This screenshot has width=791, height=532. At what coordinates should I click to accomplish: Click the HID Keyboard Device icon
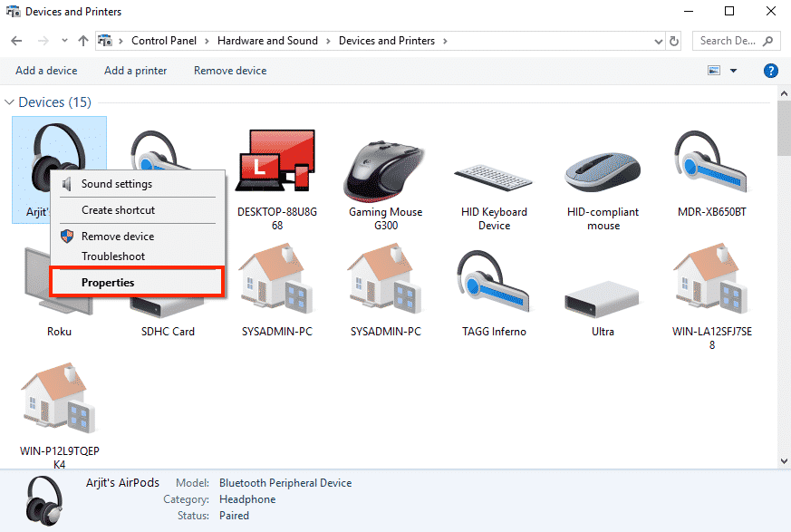click(x=494, y=172)
